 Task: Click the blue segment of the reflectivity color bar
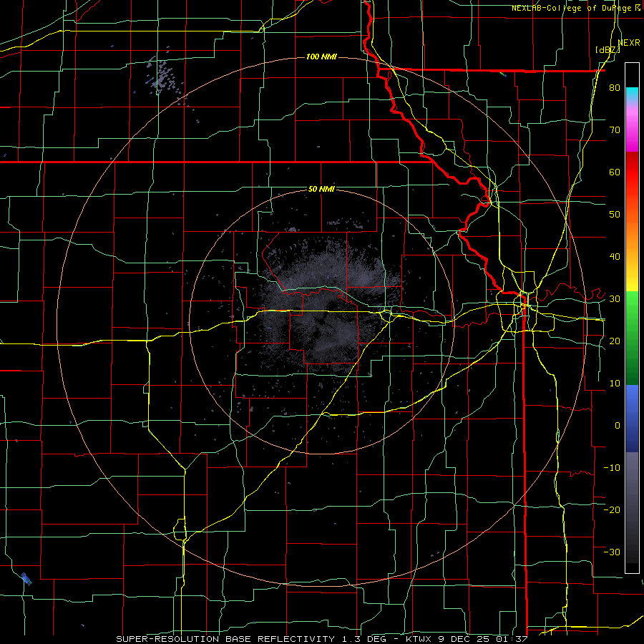pos(632,419)
